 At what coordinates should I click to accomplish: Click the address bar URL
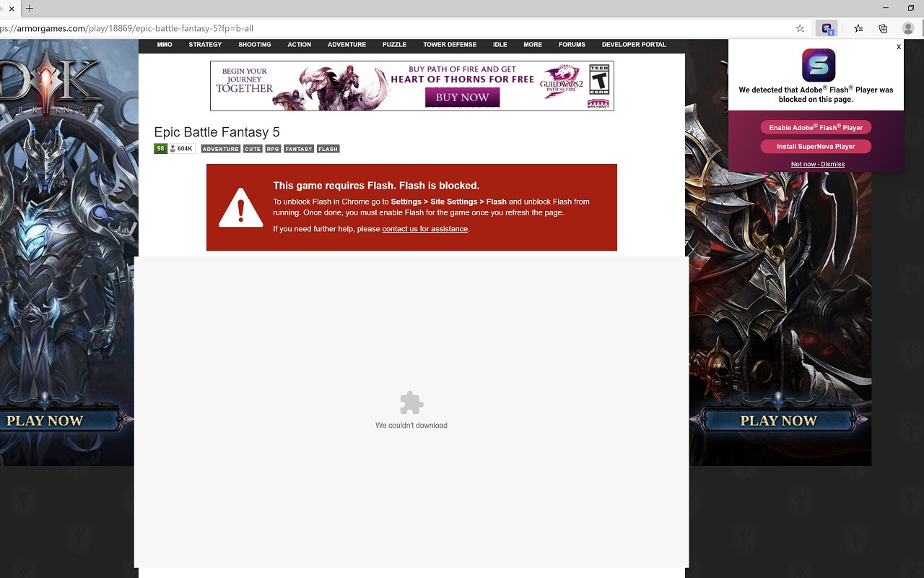click(126, 28)
